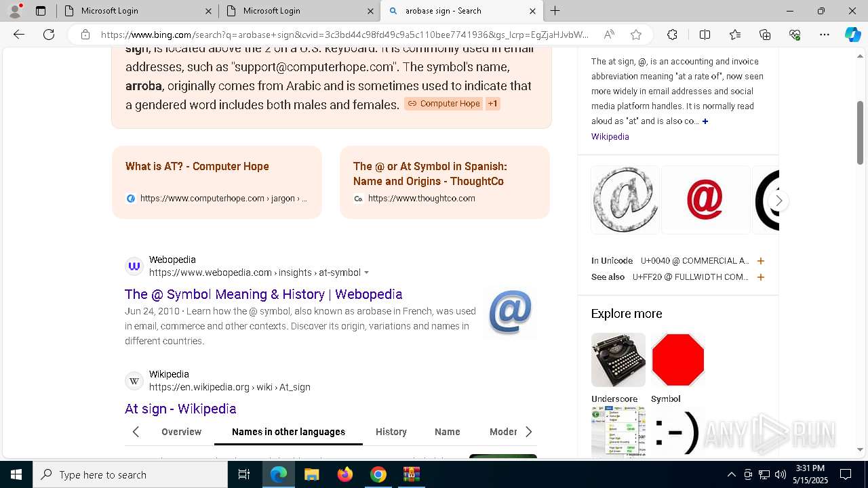Screen dimensions: 868x488
Task: Open At sign - Wikipedia result
Action: pos(180,409)
